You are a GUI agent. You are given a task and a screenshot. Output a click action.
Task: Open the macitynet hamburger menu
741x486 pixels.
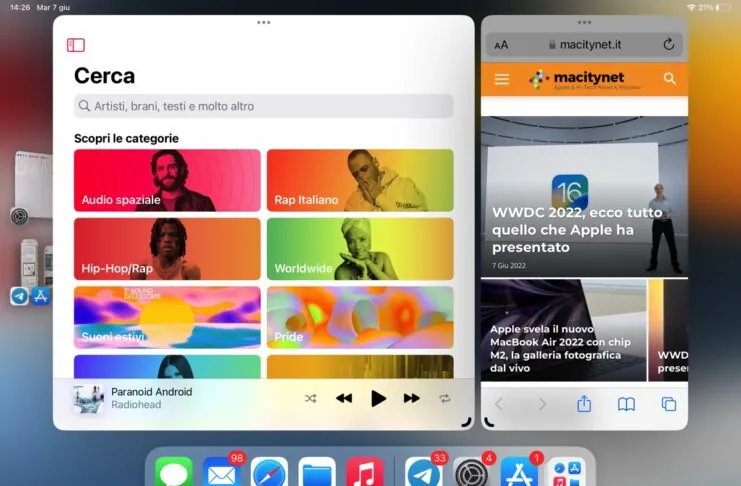point(502,79)
